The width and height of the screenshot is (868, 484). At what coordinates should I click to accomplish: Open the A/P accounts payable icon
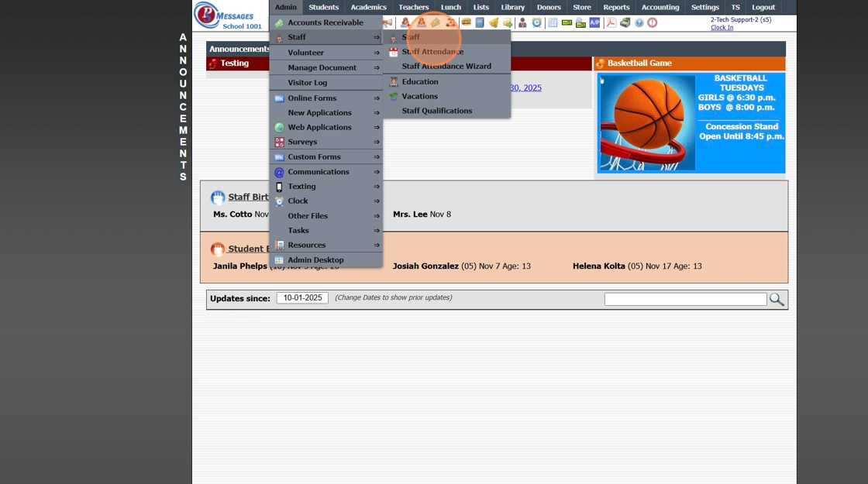(594, 22)
